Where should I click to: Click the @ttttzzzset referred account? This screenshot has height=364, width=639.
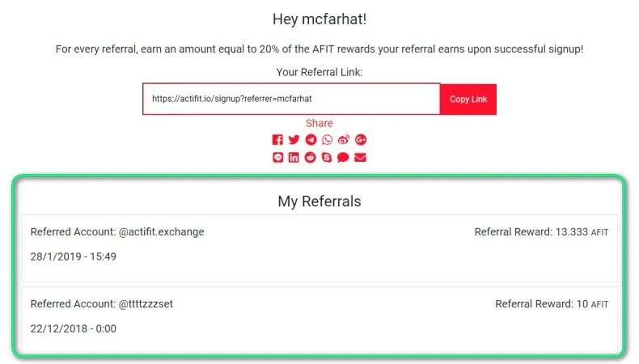coord(146,304)
